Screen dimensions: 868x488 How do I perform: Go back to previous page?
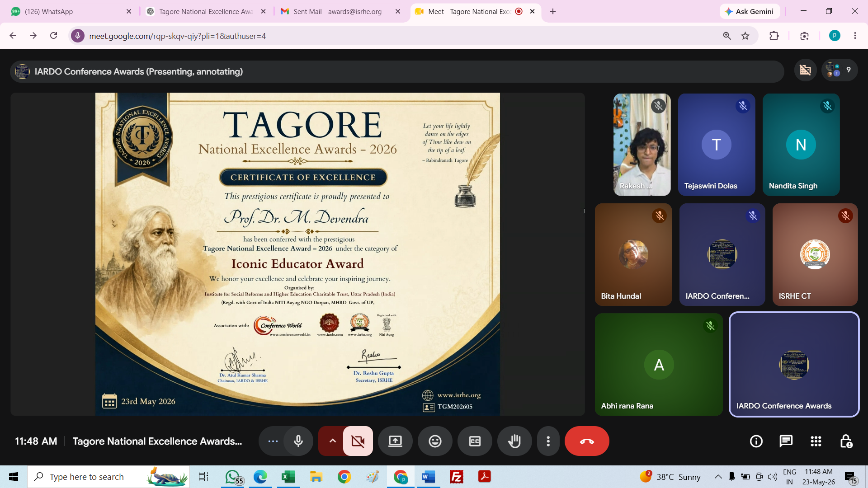tap(13, 36)
